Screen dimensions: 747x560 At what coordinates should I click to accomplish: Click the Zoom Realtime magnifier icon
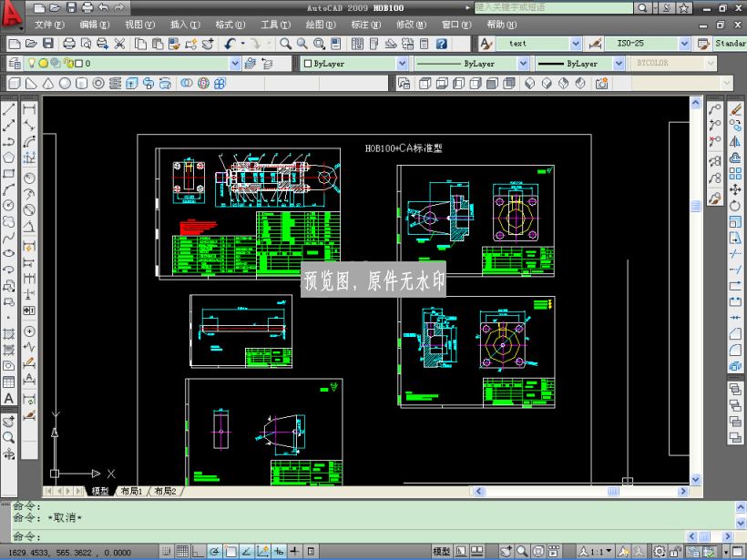285,44
